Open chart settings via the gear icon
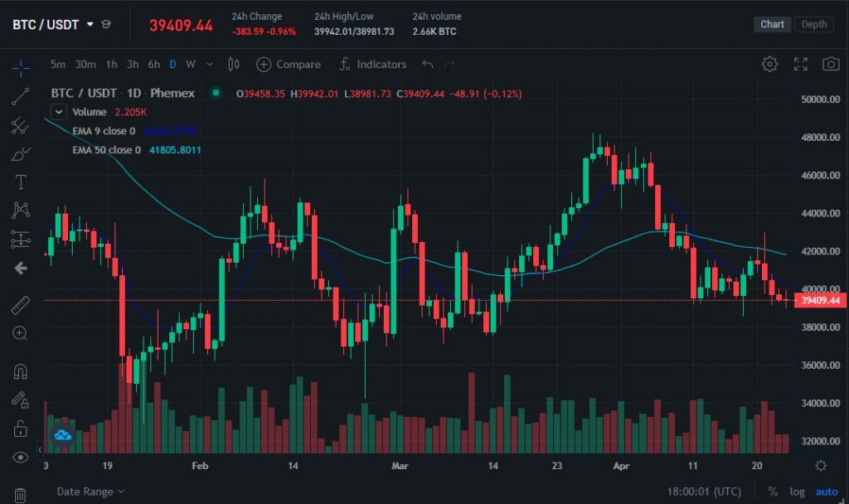Image resolution: width=849 pixels, height=504 pixels. pos(769,64)
